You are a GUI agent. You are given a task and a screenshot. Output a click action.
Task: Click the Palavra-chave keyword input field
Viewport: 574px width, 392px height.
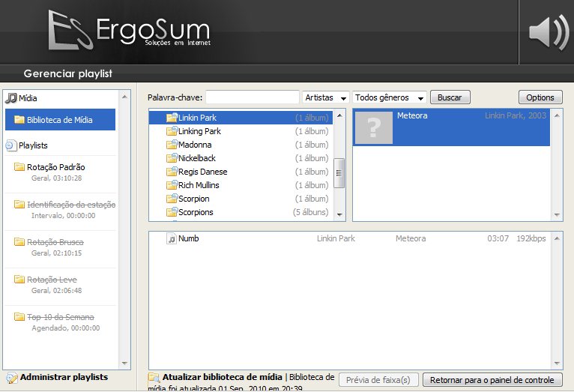pos(253,97)
